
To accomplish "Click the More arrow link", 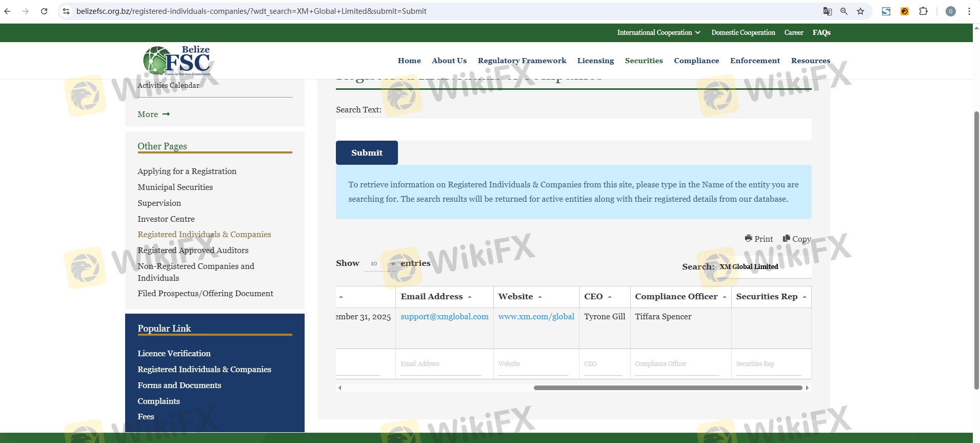I will pyautogui.click(x=153, y=114).
